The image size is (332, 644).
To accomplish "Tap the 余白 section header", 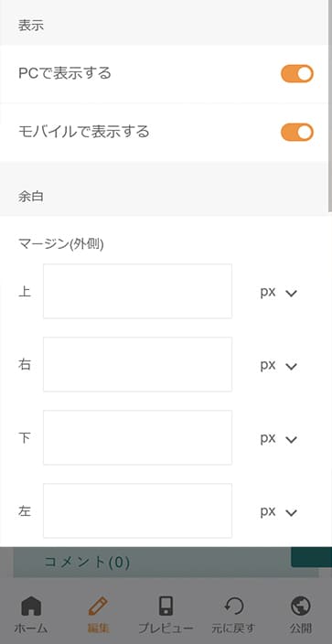I will tap(165, 197).
